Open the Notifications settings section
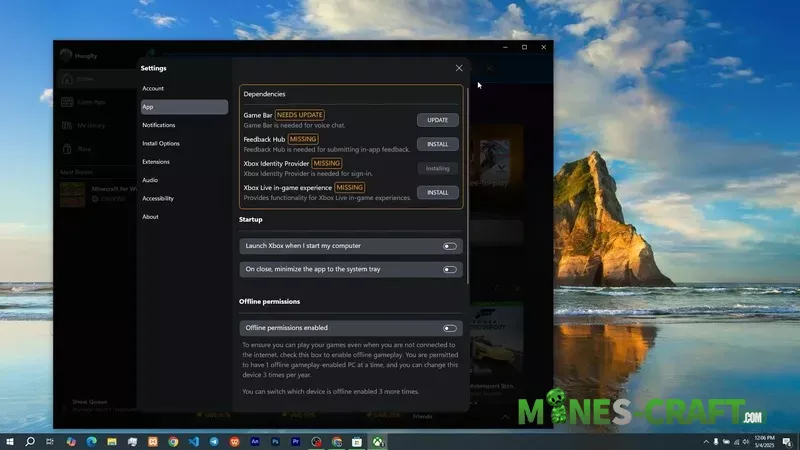800x450 pixels. 158,125
